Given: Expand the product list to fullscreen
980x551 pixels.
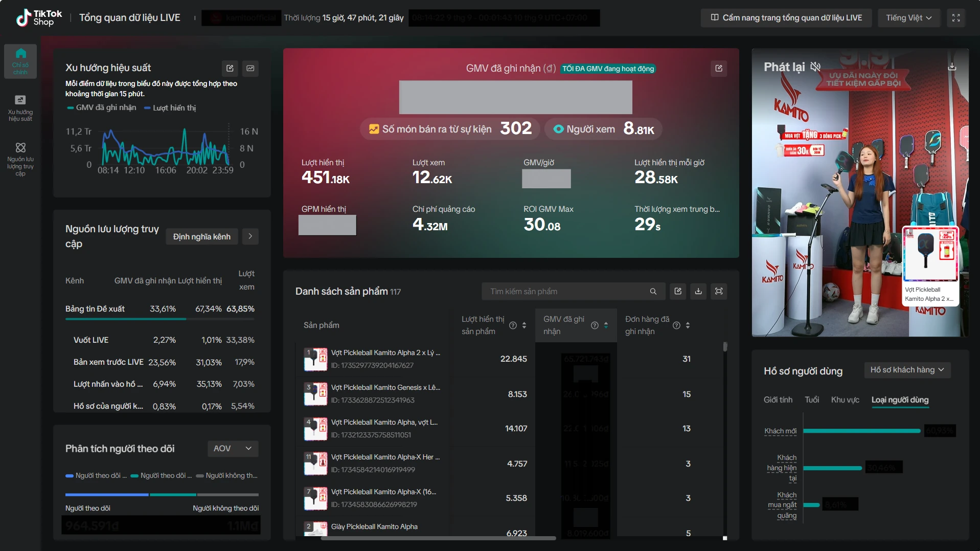Looking at the screenshot, I should [x=719, y=291].
